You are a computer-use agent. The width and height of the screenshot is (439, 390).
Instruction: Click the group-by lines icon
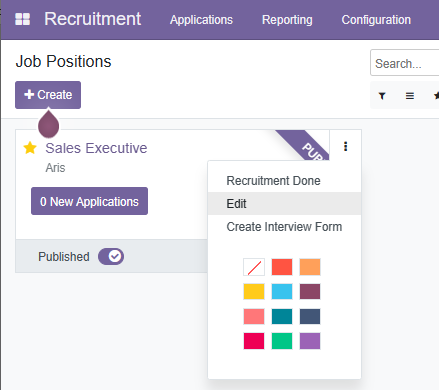(x=410, y=96)
